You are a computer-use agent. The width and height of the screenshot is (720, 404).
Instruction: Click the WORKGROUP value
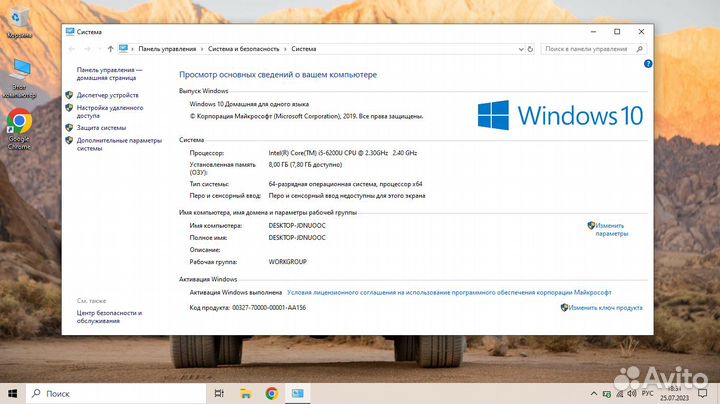[287, 262]
